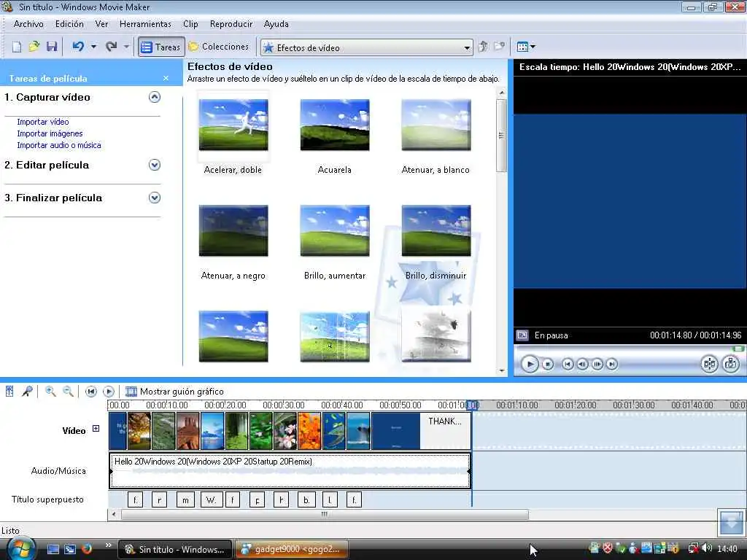Viewport: 747px width, 560px height.
Task: Open the Ver menu
Action: pyautogui.click(x=101, y=24)
